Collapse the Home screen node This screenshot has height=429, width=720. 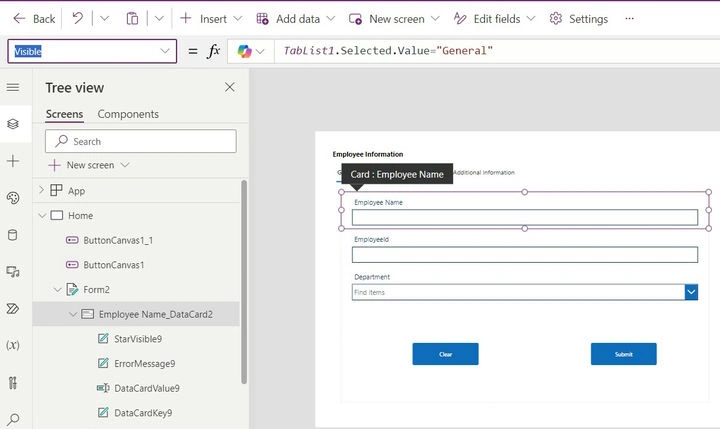coord(42,215)
